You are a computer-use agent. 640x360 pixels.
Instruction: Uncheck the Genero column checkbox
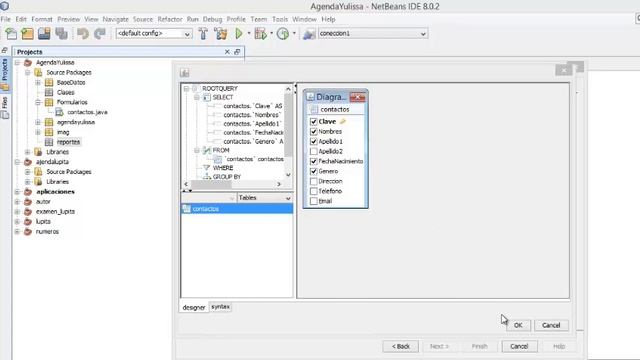[313, 171]
